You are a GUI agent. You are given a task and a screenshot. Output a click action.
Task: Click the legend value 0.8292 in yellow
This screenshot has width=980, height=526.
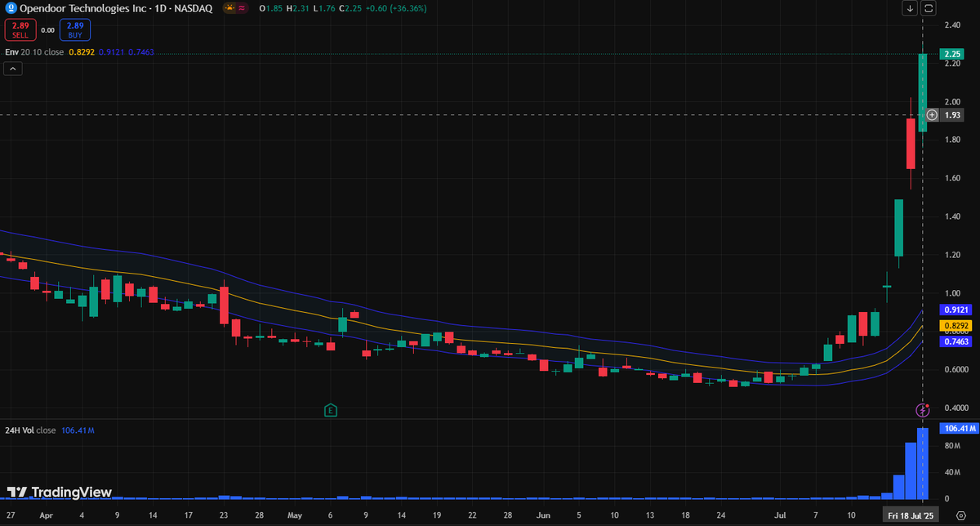pos(80,52)
